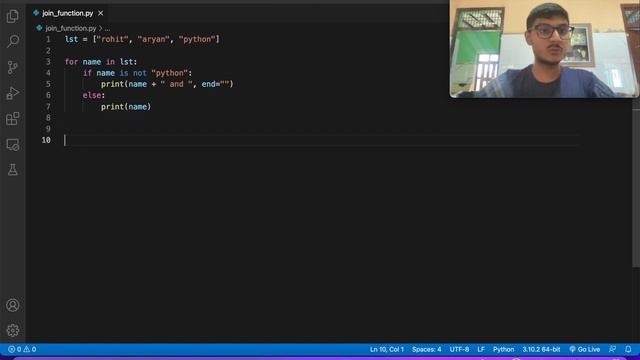
Task: Select Python interpreter 3.10.2 64-bit
Action: (x=541, y=349)
